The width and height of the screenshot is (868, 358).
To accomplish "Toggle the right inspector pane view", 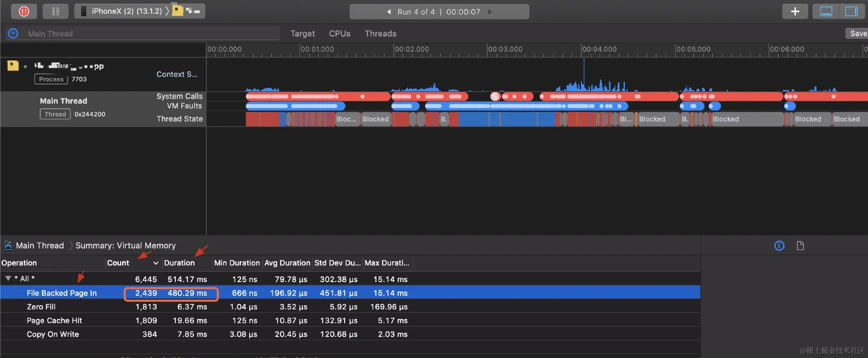I will (851, 11).
